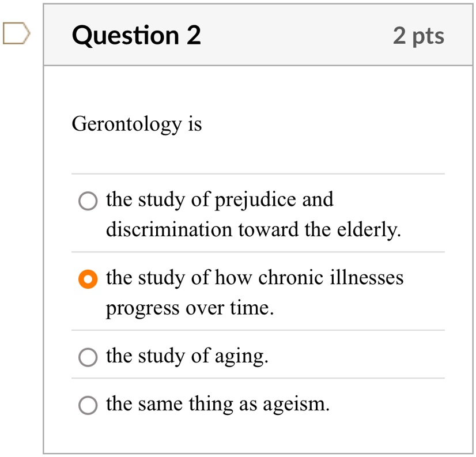Click the text 'the study of how chronic illnesses'
The width and height of the screenshot is (476, 457).
(255, 278)
